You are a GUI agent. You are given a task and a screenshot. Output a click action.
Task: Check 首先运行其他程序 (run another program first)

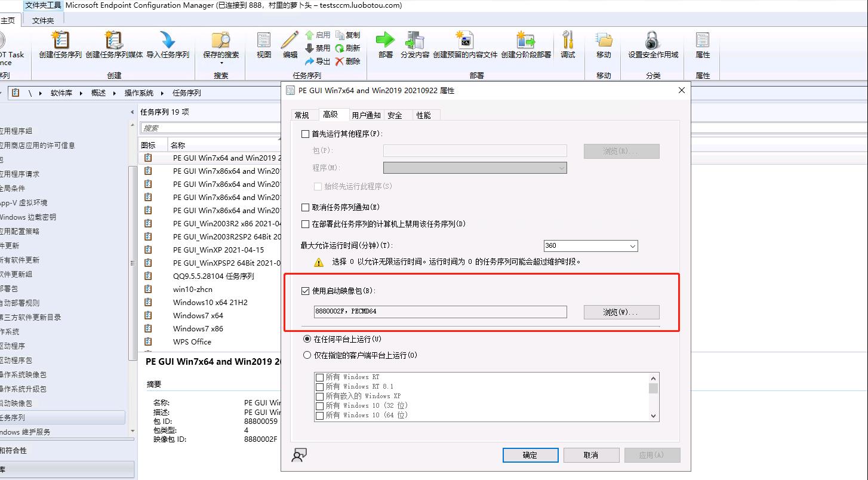point(306,134)
